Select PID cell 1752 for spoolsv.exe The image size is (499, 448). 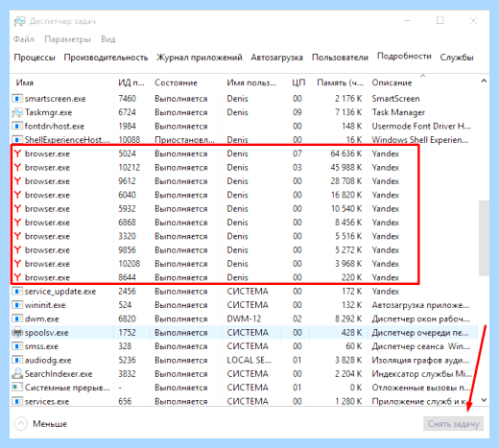pyautogui.click(x=127, y=332)
